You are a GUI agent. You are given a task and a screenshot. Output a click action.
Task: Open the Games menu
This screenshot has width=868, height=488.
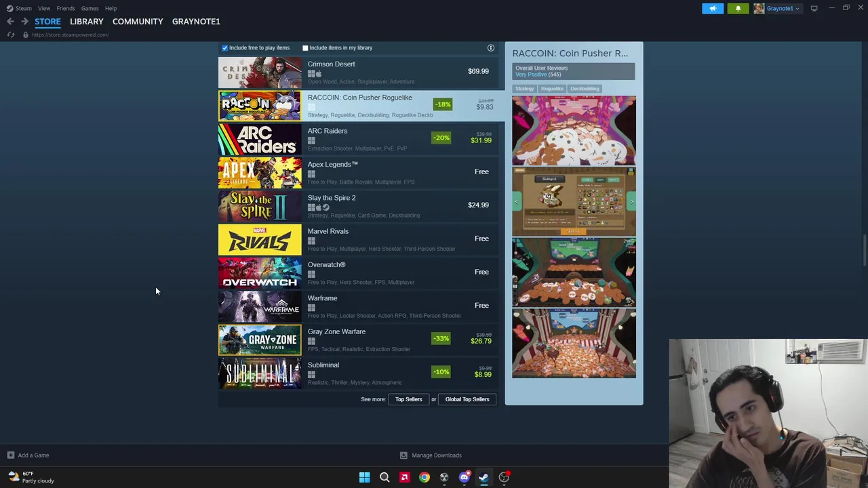click(x=90, y=8)
